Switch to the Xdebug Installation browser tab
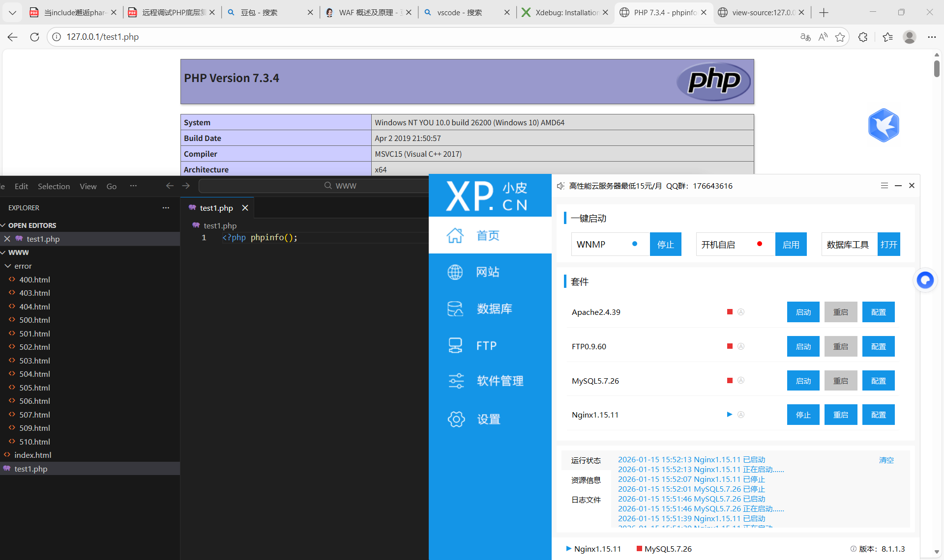The height and width of the screenshot is (560, 944). 565,12
